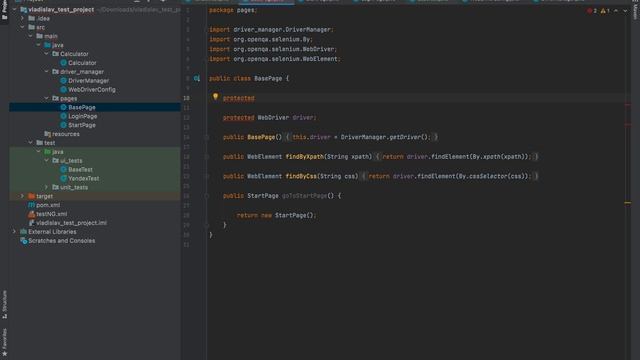The width and height of the screenshot is (640, 360).
Task: Click the vladislav_test_project.iml file icon
Action: pyautogui.click(x=31, y=223)
